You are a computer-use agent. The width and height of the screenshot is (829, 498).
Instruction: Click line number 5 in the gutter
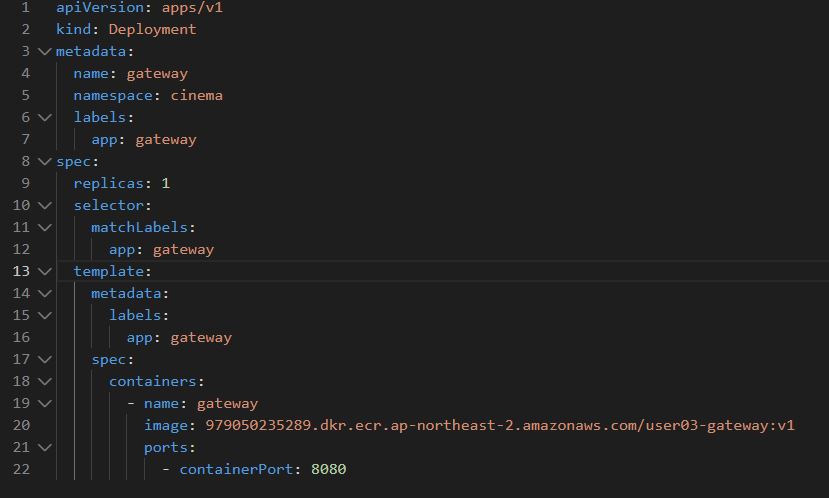25,95
